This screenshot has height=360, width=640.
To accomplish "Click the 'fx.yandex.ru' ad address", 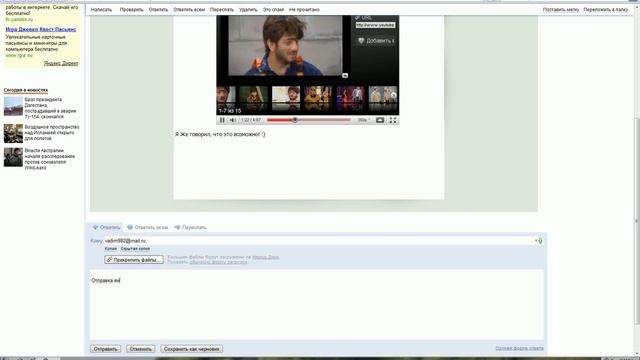I will click(x=19, y=20).
